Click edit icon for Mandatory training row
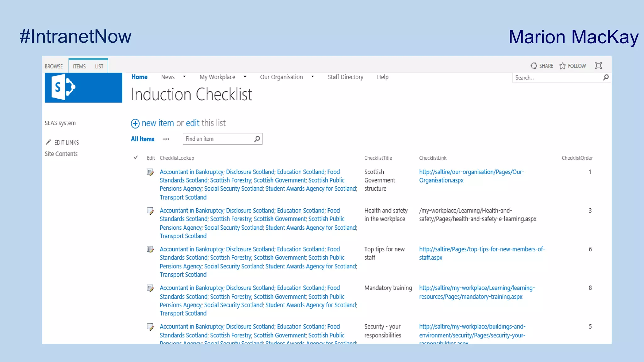 tap(150, 288)
